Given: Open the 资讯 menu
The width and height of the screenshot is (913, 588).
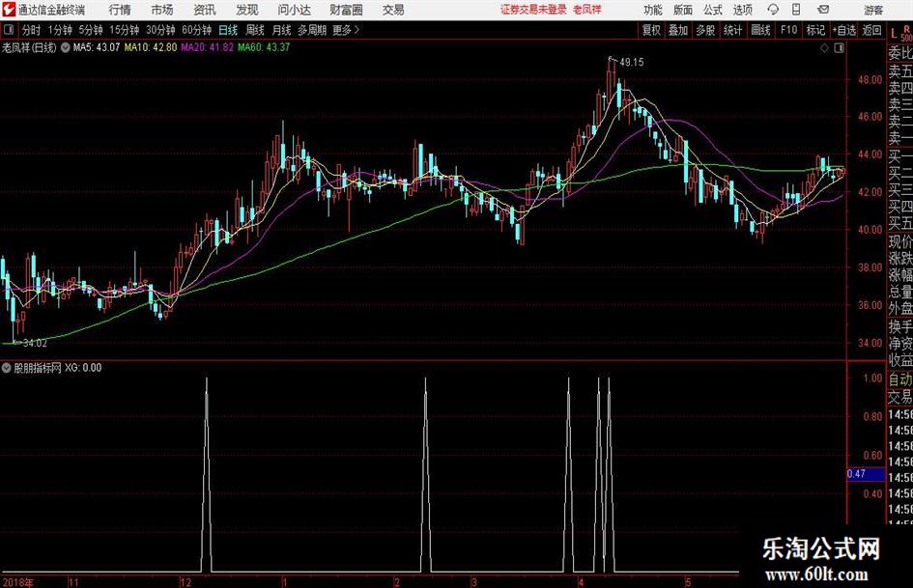Looking at the screenshot, I should 205,10.
